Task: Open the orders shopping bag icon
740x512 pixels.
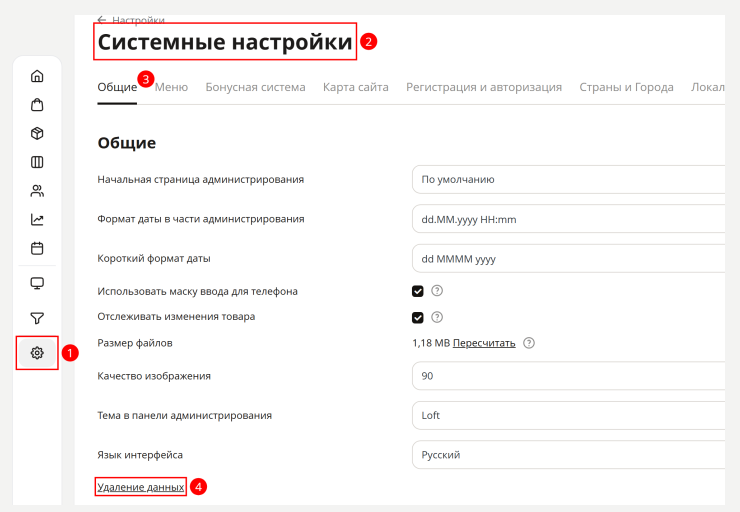Action: tap(37, 105)
